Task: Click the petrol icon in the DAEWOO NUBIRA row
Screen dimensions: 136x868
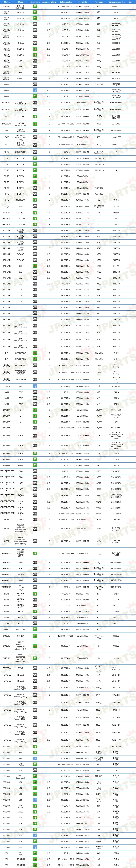Action: coord(35,124)
